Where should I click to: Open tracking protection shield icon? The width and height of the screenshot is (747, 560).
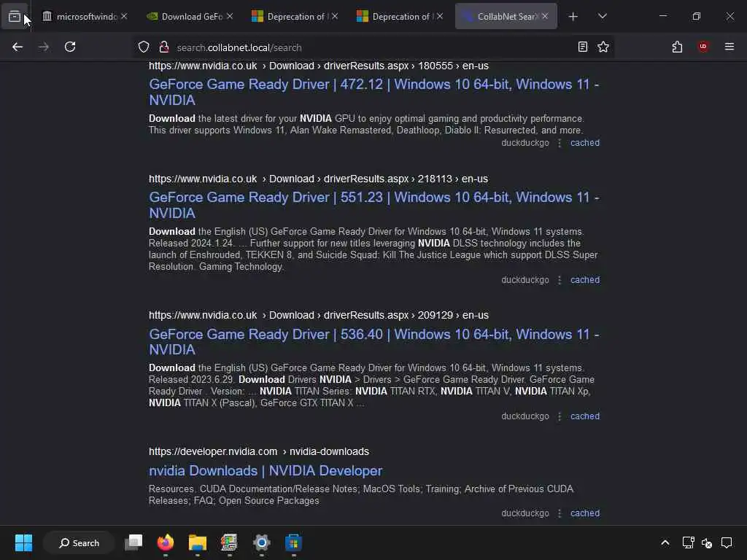click(x=144, y=47)
